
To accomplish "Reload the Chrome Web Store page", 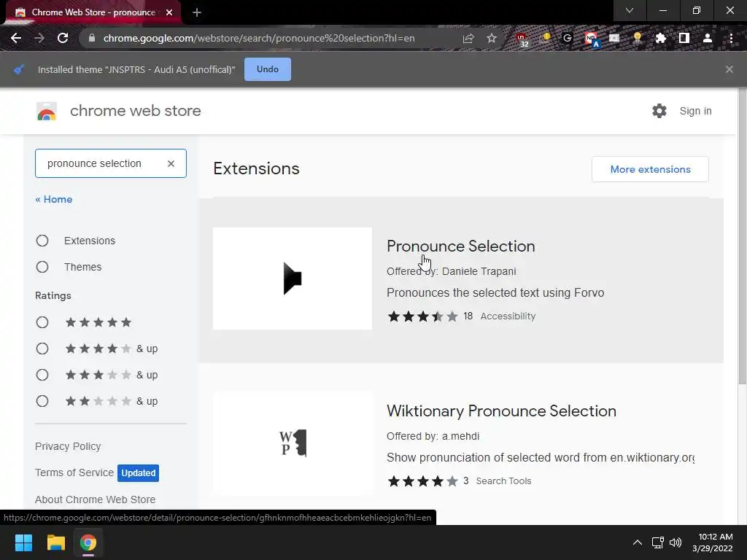I will click(x=63, y=38).
